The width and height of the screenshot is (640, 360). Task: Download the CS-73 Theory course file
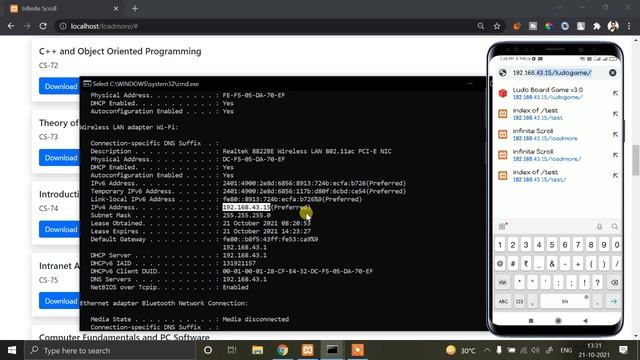click(60, 158)
